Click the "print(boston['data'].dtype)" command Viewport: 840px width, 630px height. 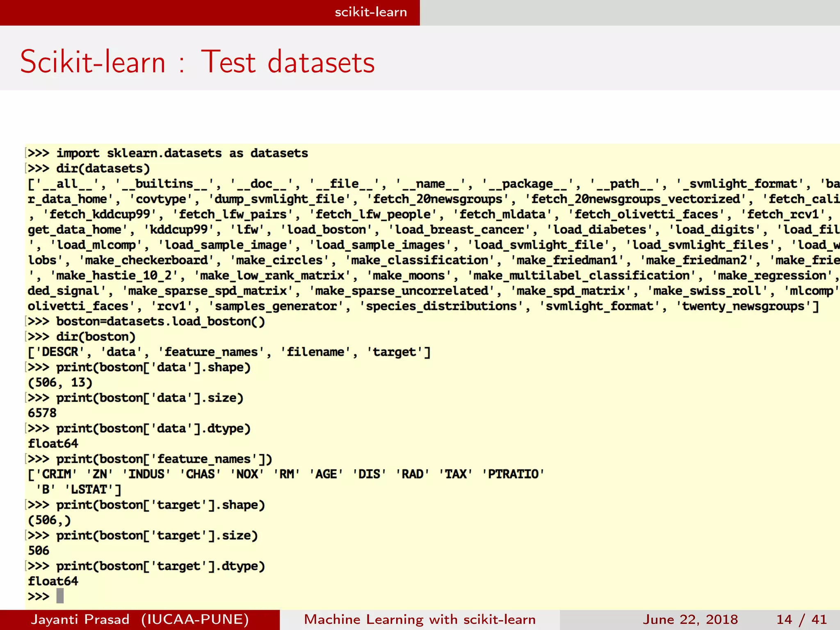coord(153,429)
